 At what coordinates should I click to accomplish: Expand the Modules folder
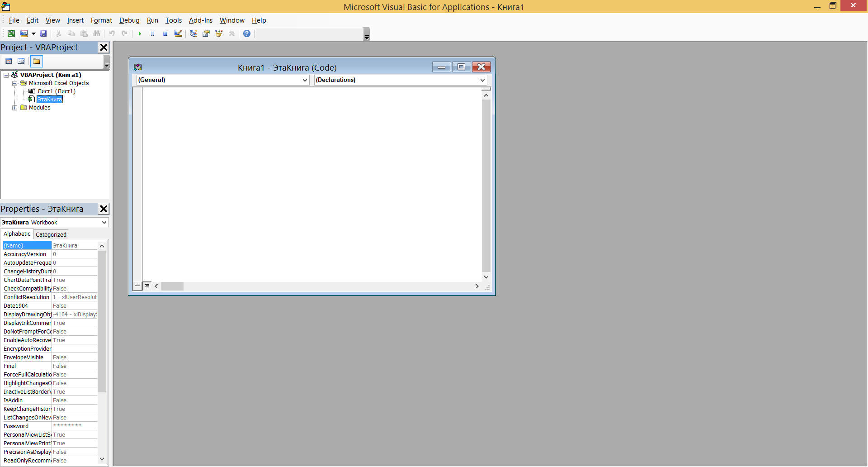(14, 108)
